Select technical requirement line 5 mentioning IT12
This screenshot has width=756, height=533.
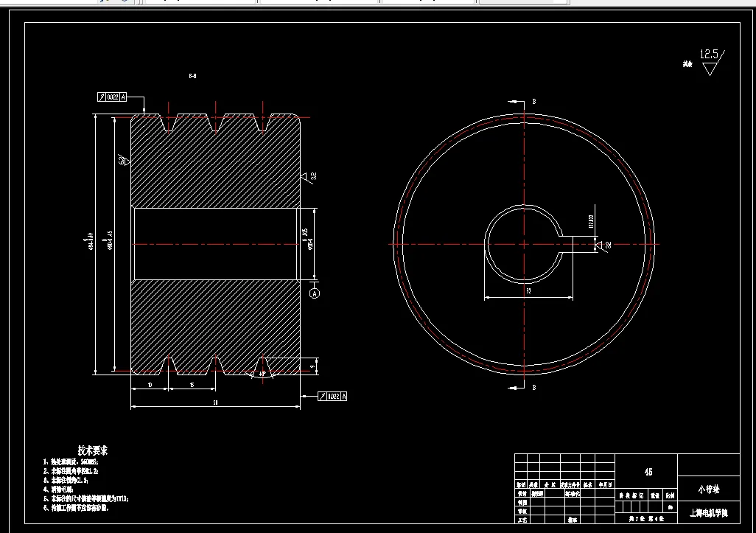[85, 499]
